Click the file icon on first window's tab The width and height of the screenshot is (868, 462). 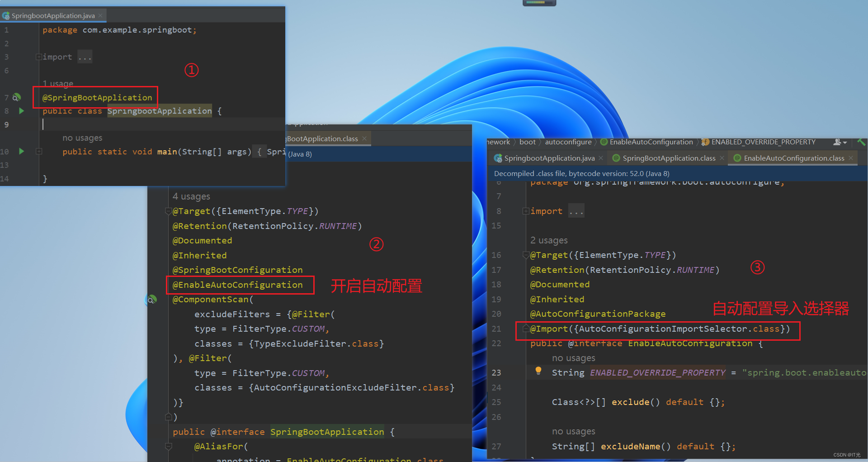[x=6, y=16]
